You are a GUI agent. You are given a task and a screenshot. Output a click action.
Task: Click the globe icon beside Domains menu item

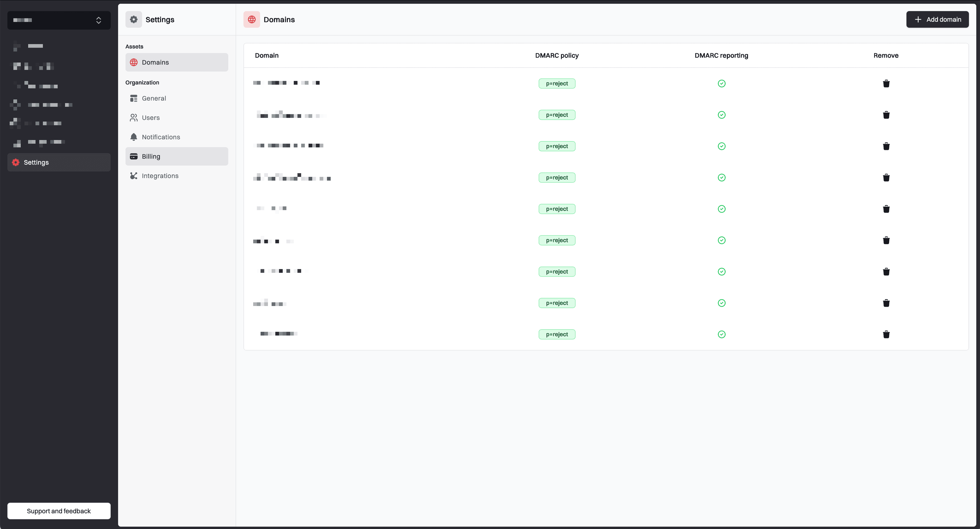point(133,62)
